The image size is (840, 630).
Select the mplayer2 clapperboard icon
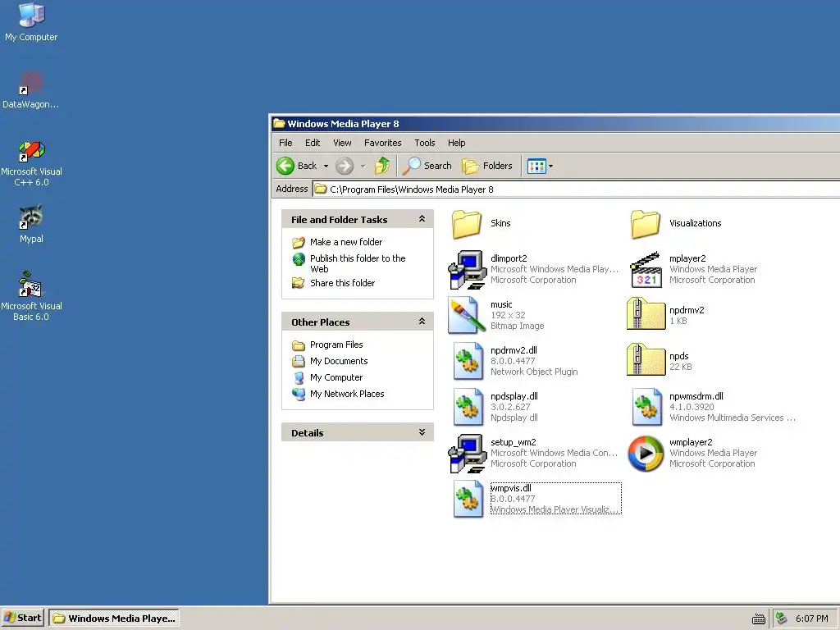click(646, 269)
